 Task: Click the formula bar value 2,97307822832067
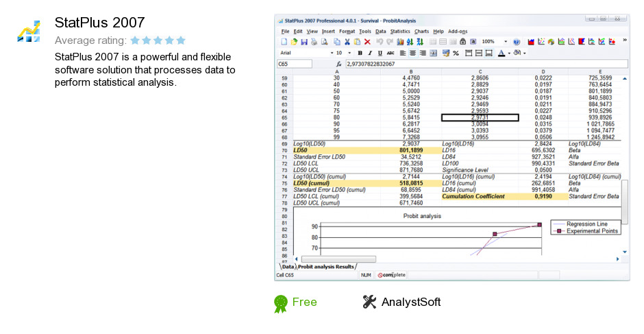[371, 64]
